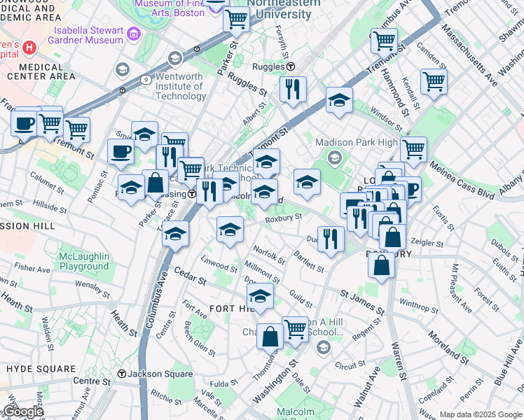Click the school marker above Cedar St on Columbus Ave
The width and height of the screenshot is (524, 420).
tap(175, 234)
